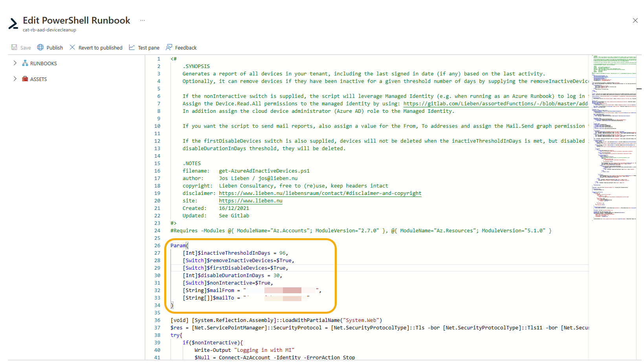Save the runbook using the disk icon
Viewport: 644px width, 364px height.
[14, 47]
